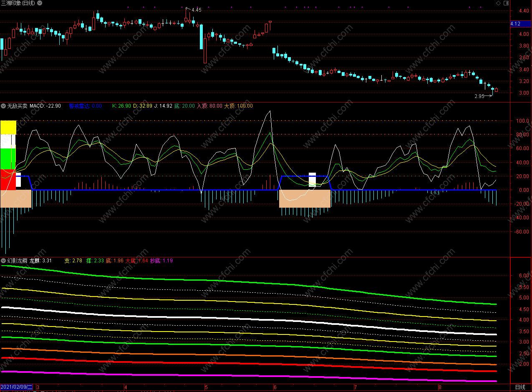
Task: Click the 幻影龙麟 indicator name
Action: coord(17,261)
